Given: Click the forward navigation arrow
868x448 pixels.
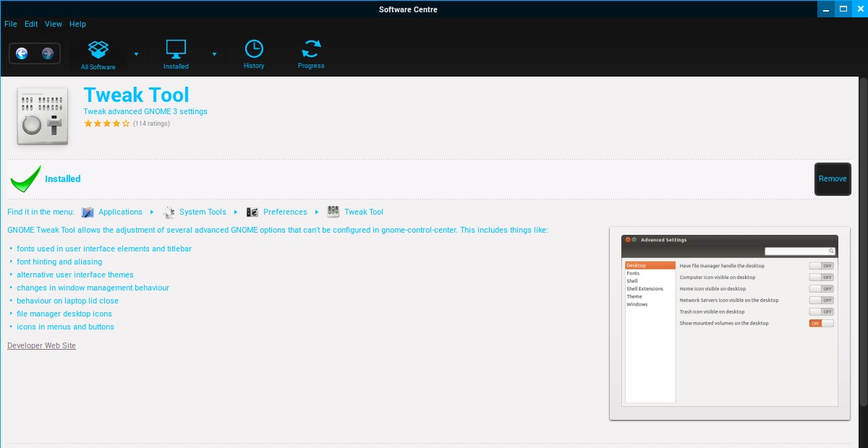Looking at the screenshot, I should tap(48, 53).
